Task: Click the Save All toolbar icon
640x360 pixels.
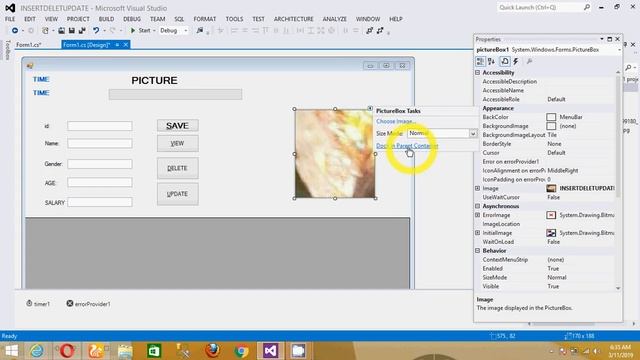Action: point(82,30)
